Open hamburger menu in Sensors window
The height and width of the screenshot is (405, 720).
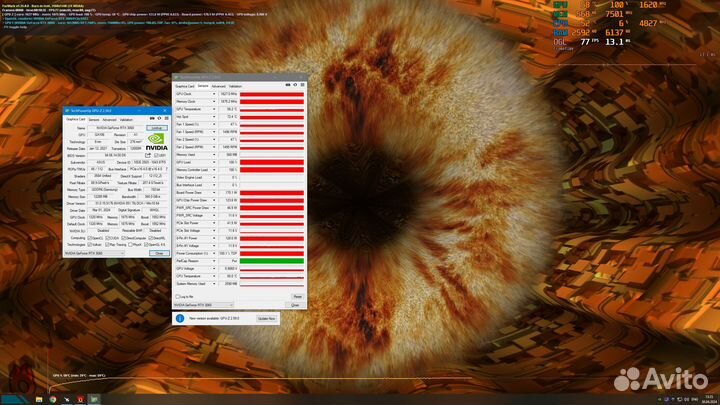tap(302, 85)
